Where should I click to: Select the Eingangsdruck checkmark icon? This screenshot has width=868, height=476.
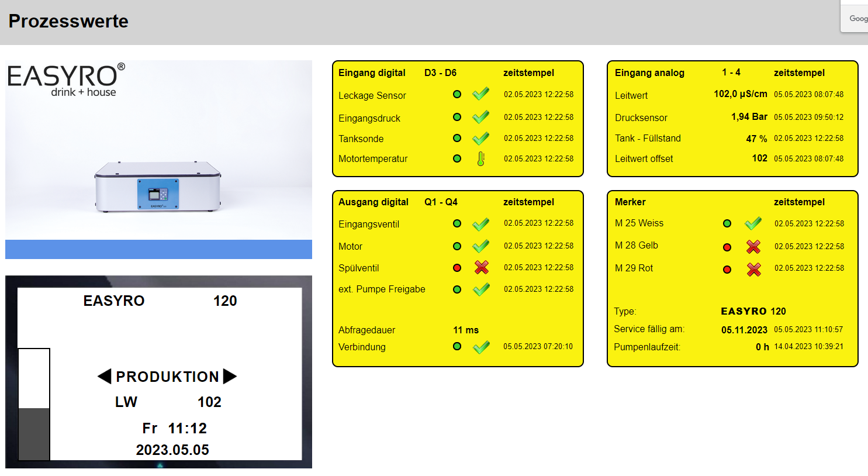click(x=480, y=117)
